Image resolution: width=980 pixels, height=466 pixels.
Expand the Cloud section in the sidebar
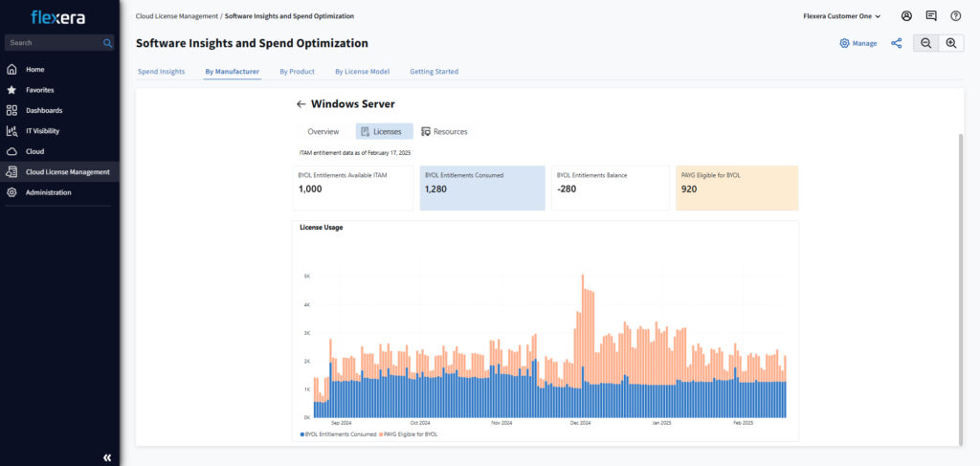pyautogui.click(x=34, y=151)
